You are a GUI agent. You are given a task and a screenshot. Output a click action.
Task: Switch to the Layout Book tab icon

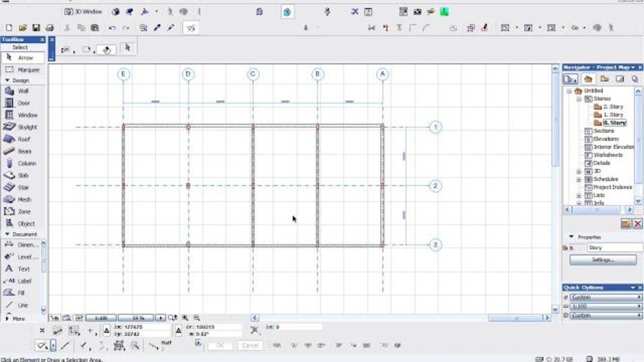[x=620, y=79]
